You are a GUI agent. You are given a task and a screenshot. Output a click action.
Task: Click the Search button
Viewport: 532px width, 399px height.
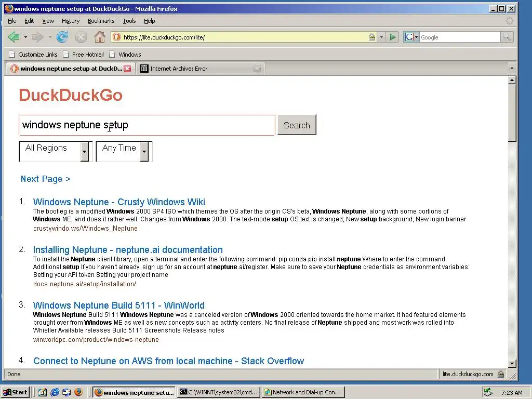297,125
